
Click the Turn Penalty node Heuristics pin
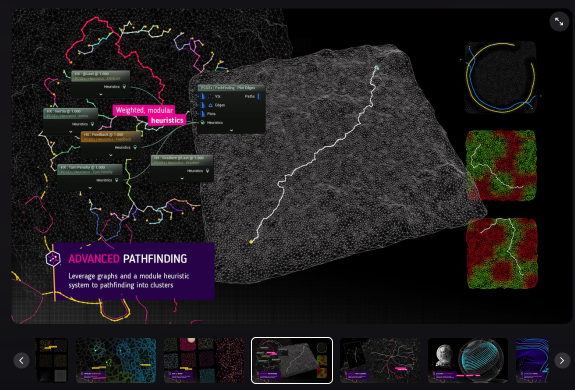click(x=117, y=180)
